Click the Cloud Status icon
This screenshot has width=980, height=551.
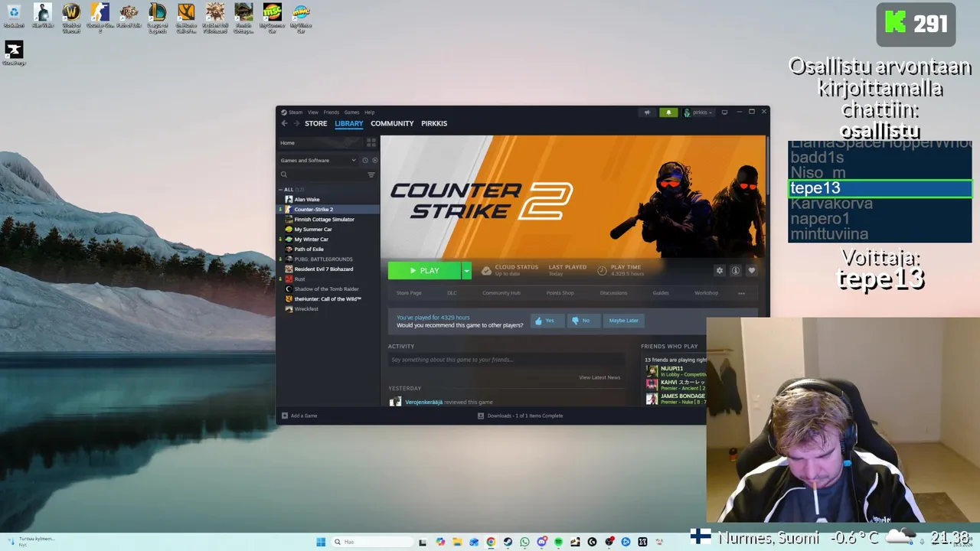coord(486,270)
